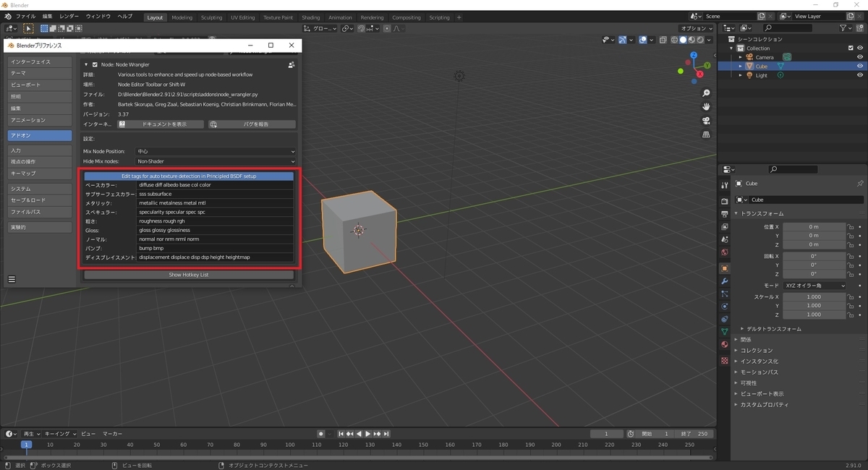Switch to the UV Editing workspace tab
Screen dimensions: 868x470
tap(243, 17)
